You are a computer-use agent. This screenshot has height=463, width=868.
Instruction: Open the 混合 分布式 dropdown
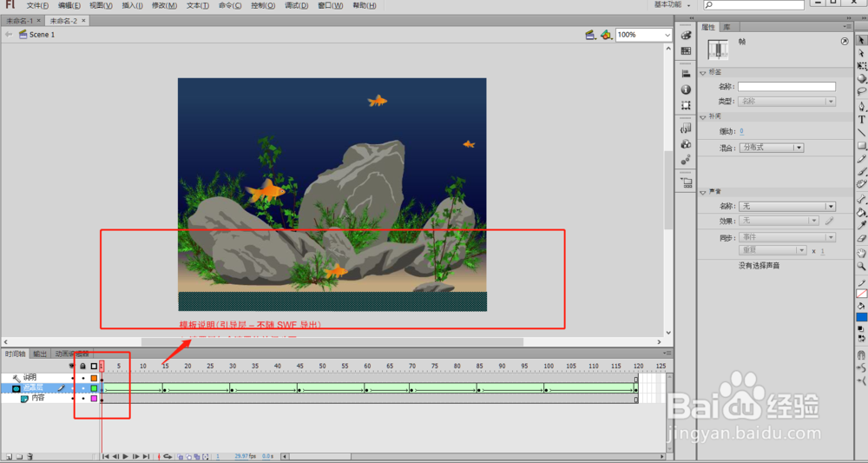tap(771, 148)
